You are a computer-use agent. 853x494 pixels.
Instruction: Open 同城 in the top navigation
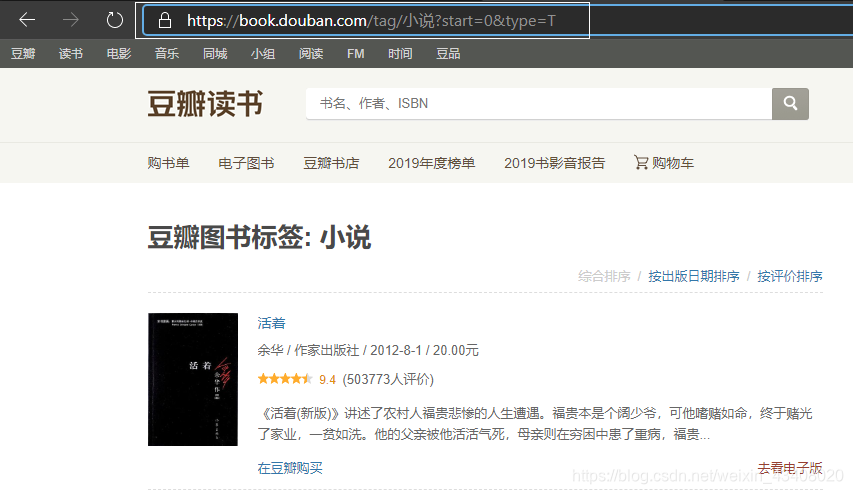(215, 53)
